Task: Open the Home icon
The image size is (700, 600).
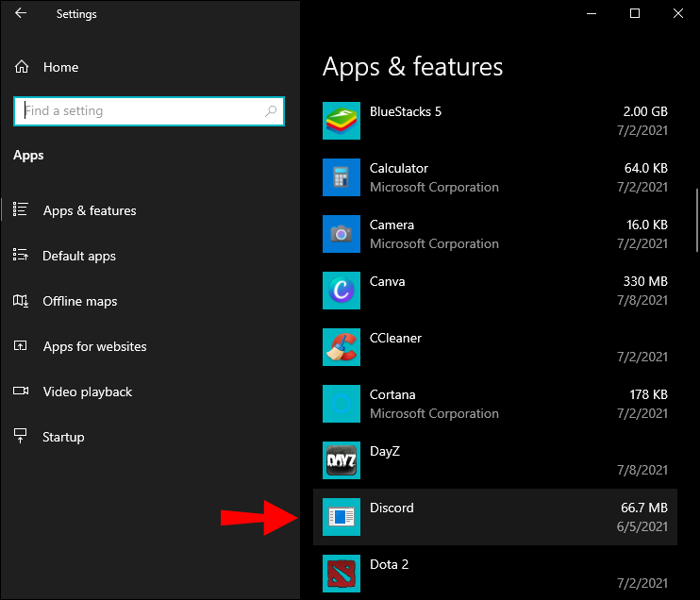Action: [x=22, y=67]
